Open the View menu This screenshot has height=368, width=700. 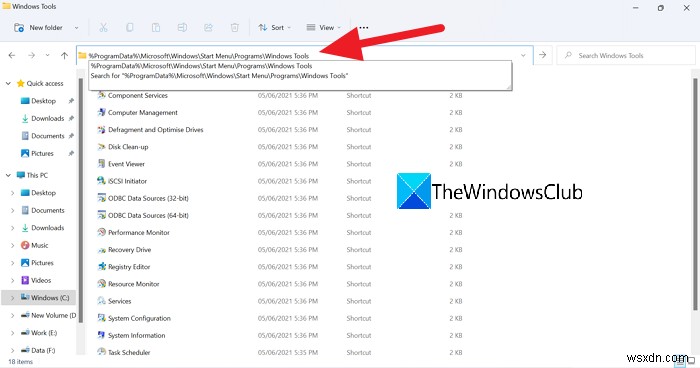click(x=324, y=28)
